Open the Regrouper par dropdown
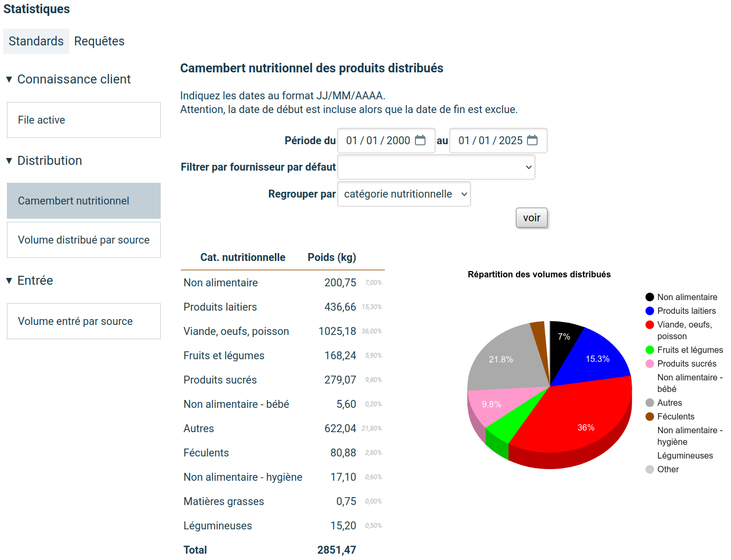731x560 pixels. click(404, 194)
